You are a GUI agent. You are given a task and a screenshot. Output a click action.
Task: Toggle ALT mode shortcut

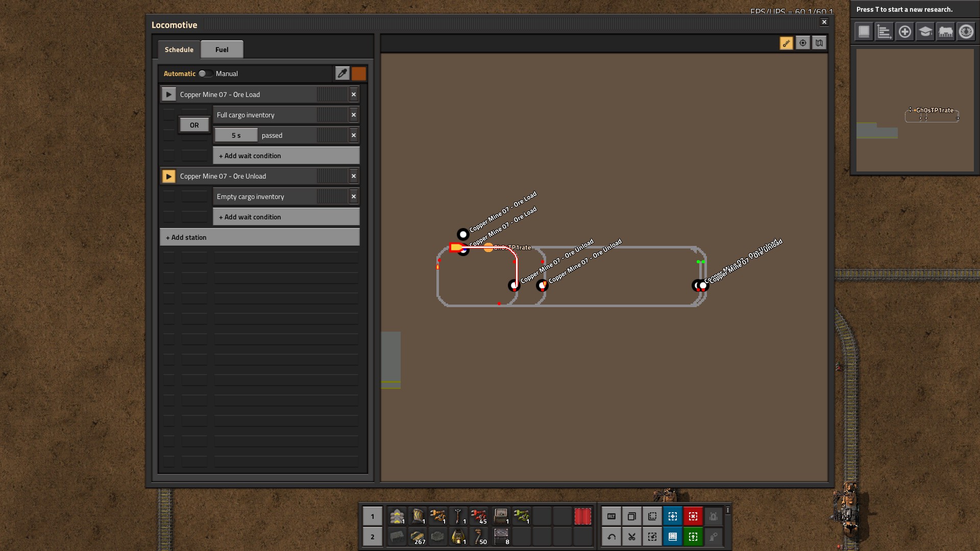tap(611, 516)
